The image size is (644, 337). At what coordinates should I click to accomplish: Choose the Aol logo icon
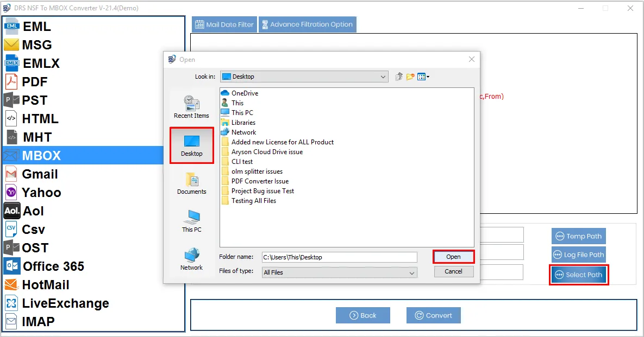[x=12, y=211]
